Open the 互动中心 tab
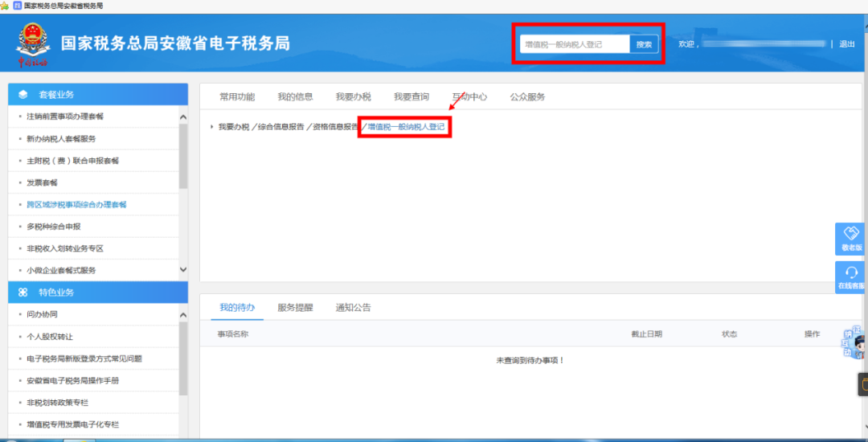 tap(469, 96)
